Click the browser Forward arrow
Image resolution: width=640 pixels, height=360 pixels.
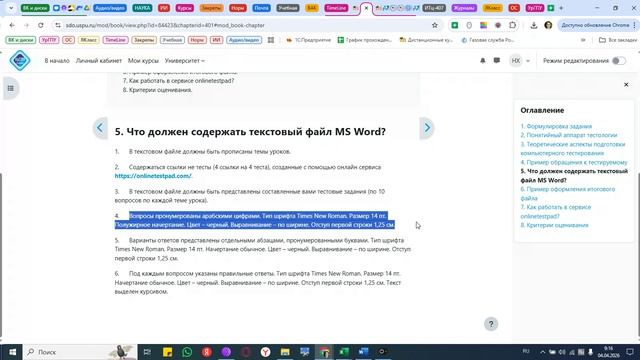[x=26, y=25]
